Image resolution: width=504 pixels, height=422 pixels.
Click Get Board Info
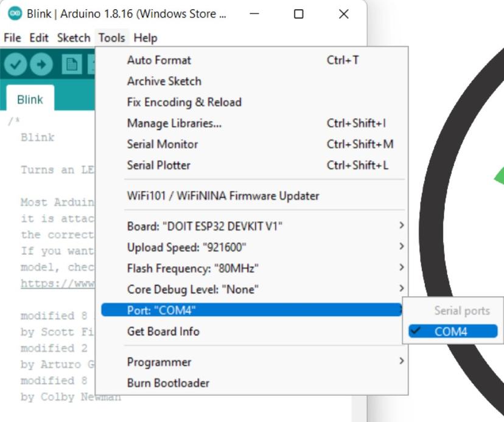163,331
